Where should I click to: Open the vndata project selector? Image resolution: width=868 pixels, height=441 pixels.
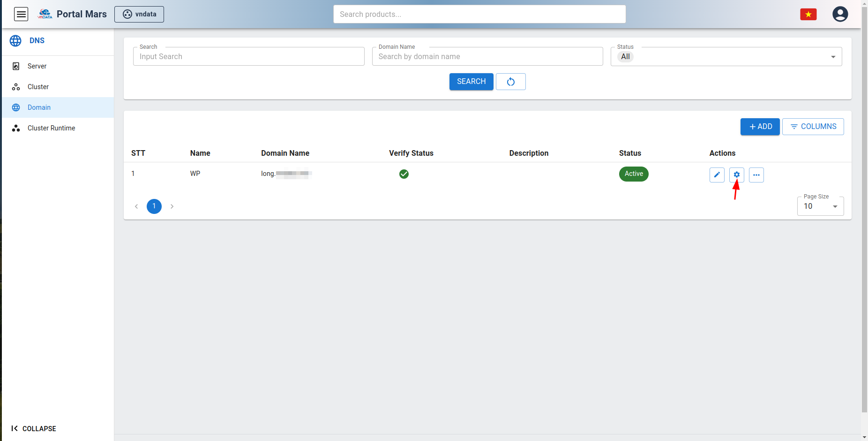tap(139, 14)
